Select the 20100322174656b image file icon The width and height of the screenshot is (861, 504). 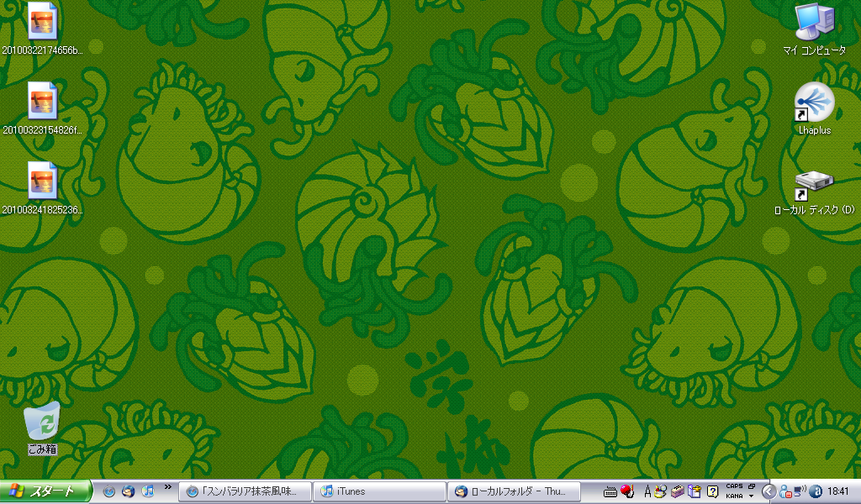[42, 21]
